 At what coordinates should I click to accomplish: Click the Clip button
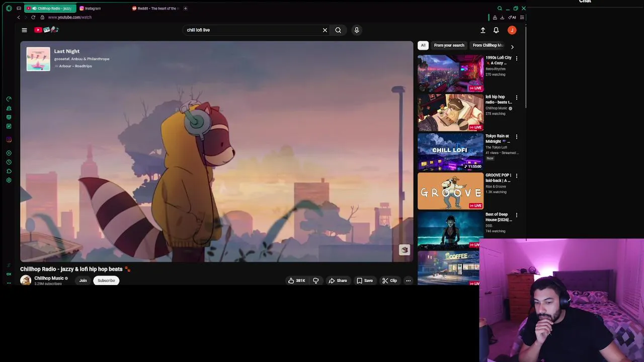(390, 281)
